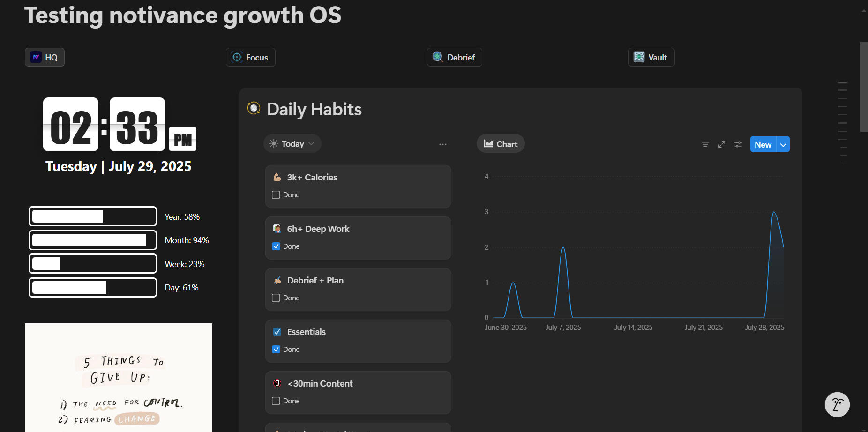This screenshot has height=432, width=868.
Task: Check Done for Debrief + Plan
Action: [276, 298]
